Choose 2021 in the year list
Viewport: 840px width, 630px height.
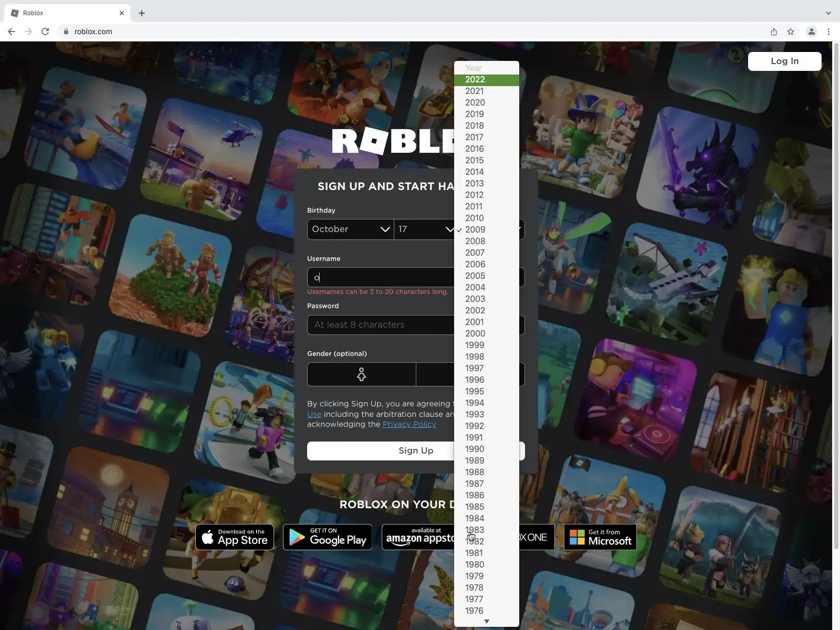(487, 91)
